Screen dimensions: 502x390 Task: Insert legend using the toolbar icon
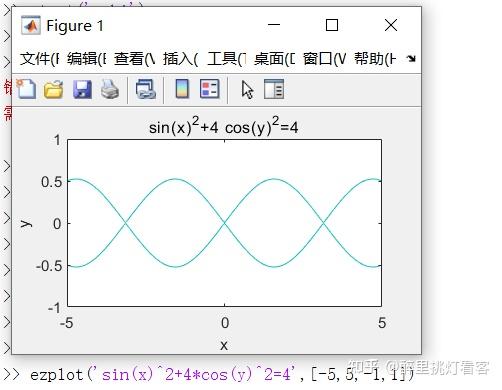210,89
